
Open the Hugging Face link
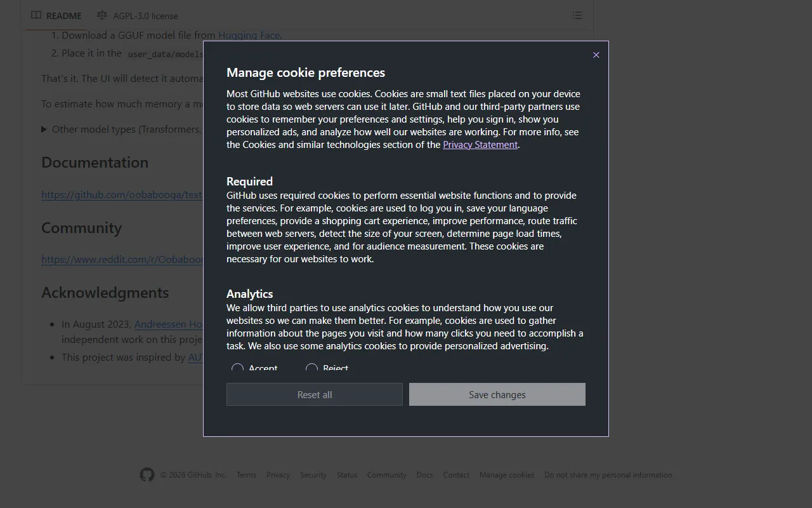click(x=249, y=36)
